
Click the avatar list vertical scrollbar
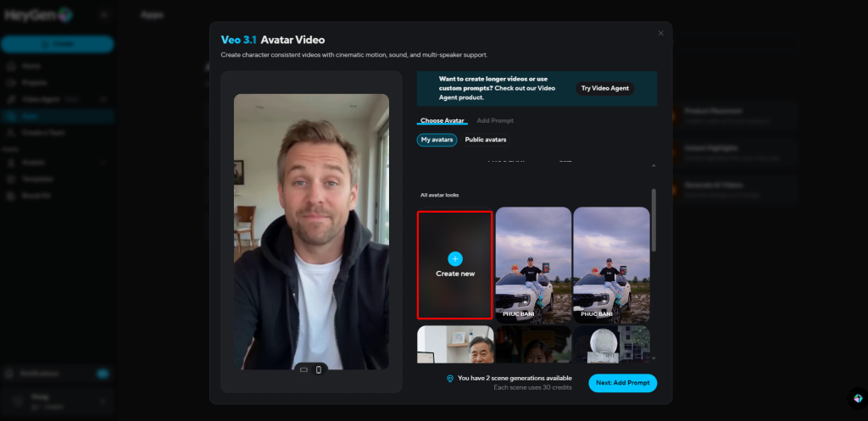[x=653, y=220]
